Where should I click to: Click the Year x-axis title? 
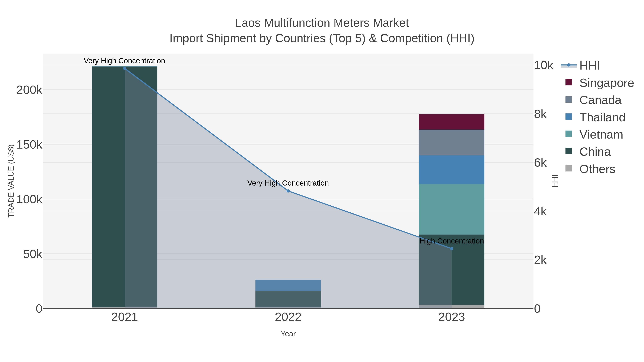[288, 334]
